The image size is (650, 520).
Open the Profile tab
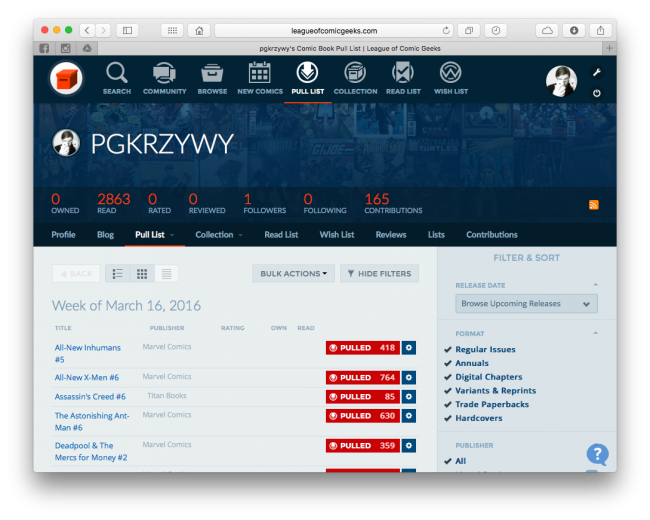point(63,235)
